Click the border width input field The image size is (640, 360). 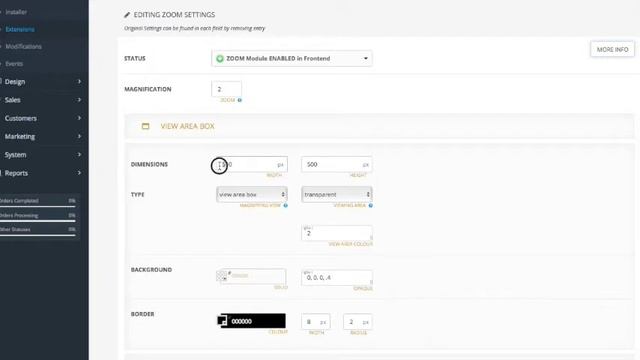(316, 322)
